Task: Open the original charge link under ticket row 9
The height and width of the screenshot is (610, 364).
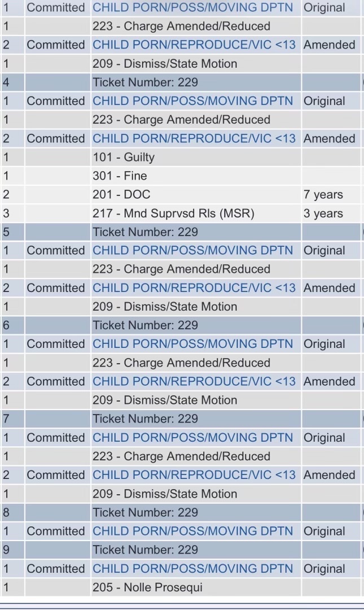Action: click(x=193, y=569)
